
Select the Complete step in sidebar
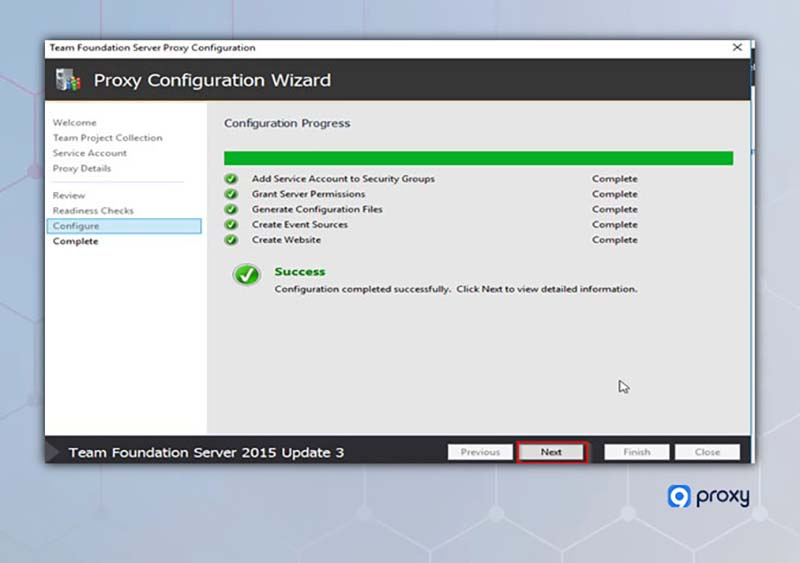(76, 241)
